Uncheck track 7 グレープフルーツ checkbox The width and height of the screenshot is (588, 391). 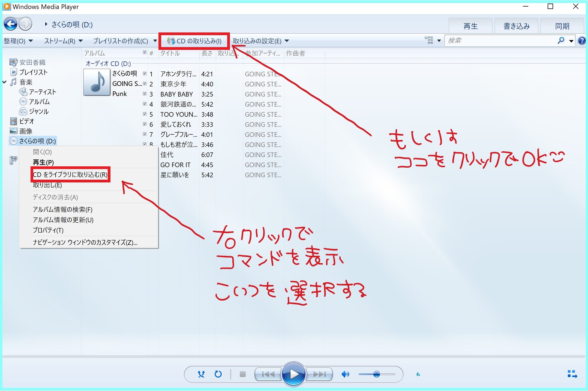point(145,134)
